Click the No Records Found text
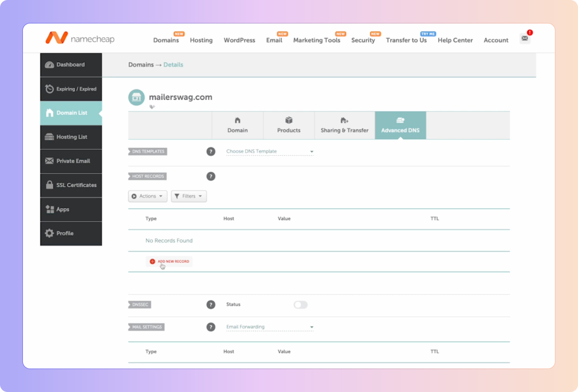578x392 pixels. 169,241
